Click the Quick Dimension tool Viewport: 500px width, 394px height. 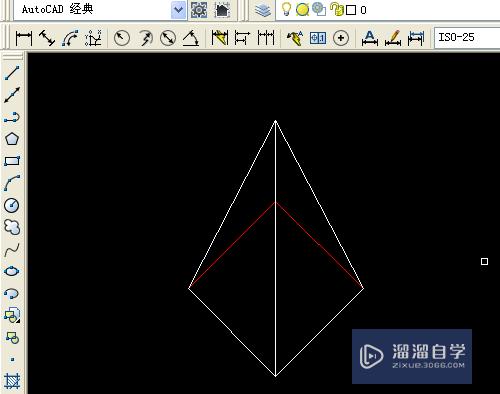[x=220, y=38]
